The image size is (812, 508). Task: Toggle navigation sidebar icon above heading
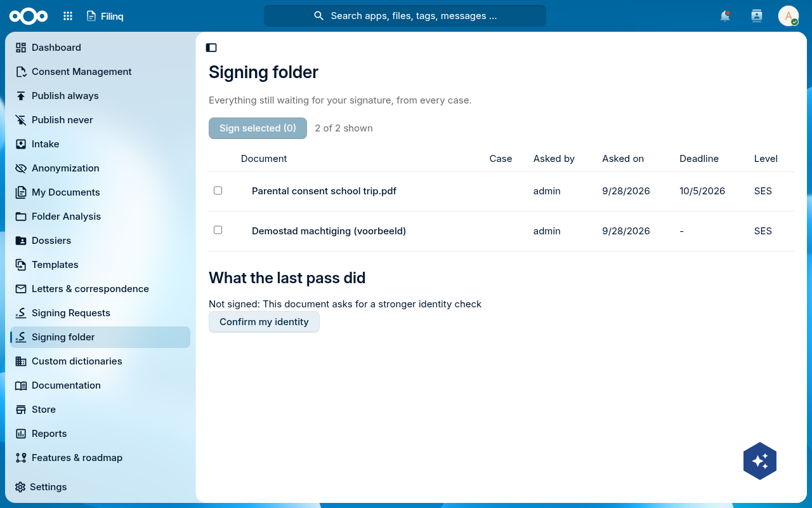pyautogui.click(x=211, y=48)
